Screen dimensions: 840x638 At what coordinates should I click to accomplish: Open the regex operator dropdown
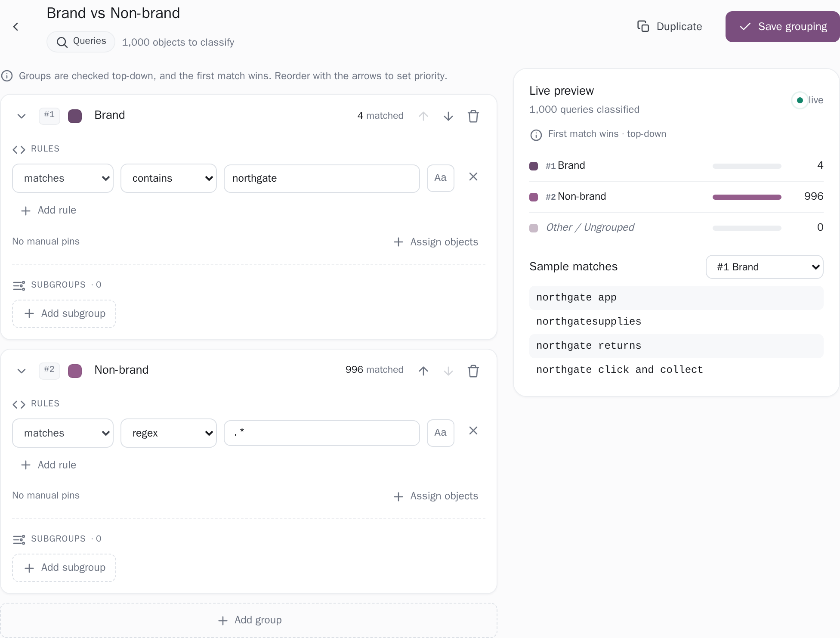(169, 433)
